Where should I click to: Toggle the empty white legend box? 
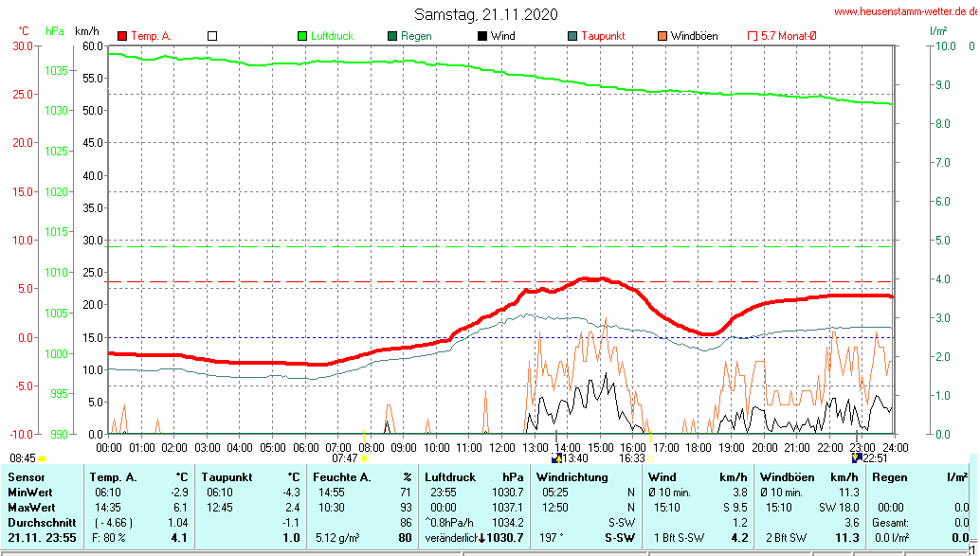212,36
